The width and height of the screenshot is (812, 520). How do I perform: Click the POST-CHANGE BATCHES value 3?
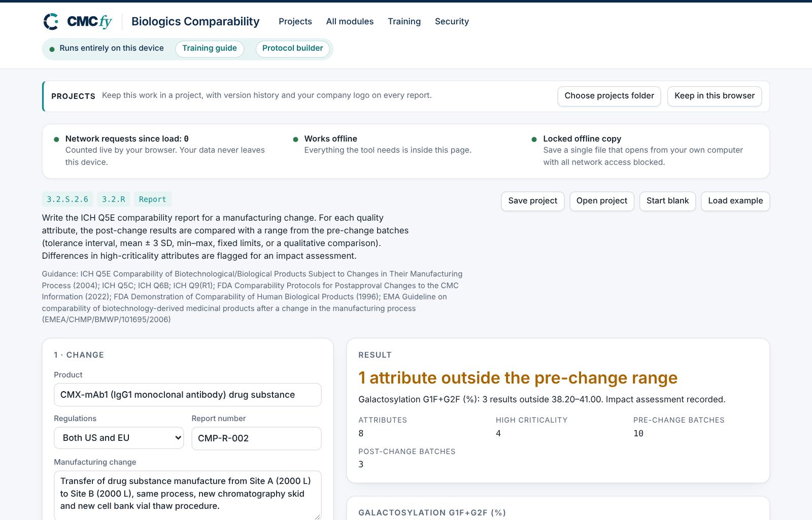pyautogui.click(x=361, y=464)
